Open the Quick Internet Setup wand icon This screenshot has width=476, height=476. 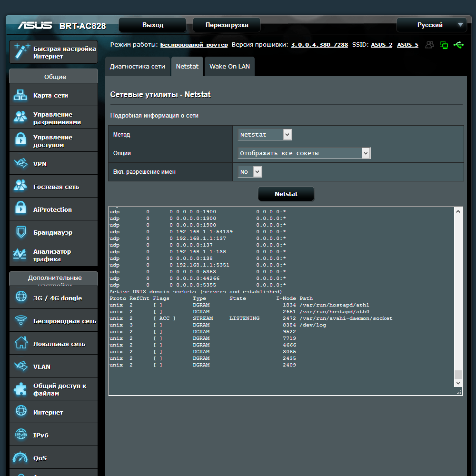click(x=21, y=51)
